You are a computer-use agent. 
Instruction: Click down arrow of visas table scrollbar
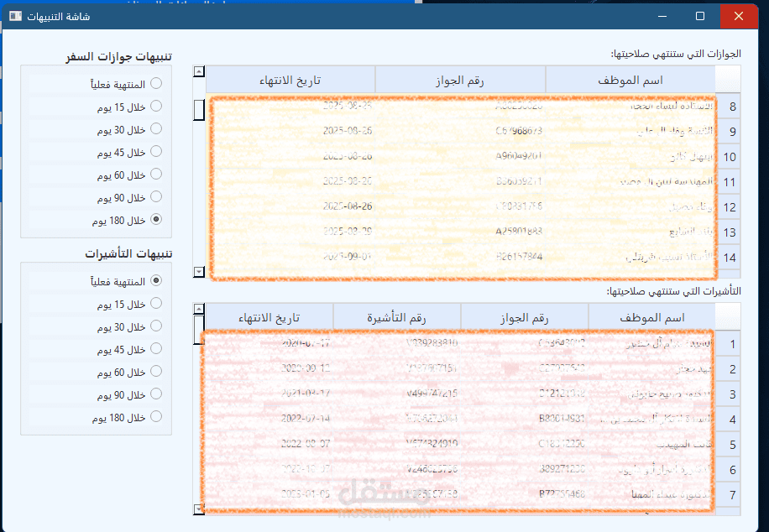(199, 509)
